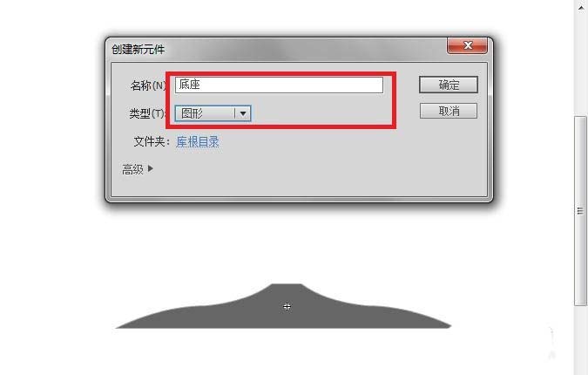
Task: Click the scrollbar track above the thumb
Action: pyautogui.click(x=580, y=64)
